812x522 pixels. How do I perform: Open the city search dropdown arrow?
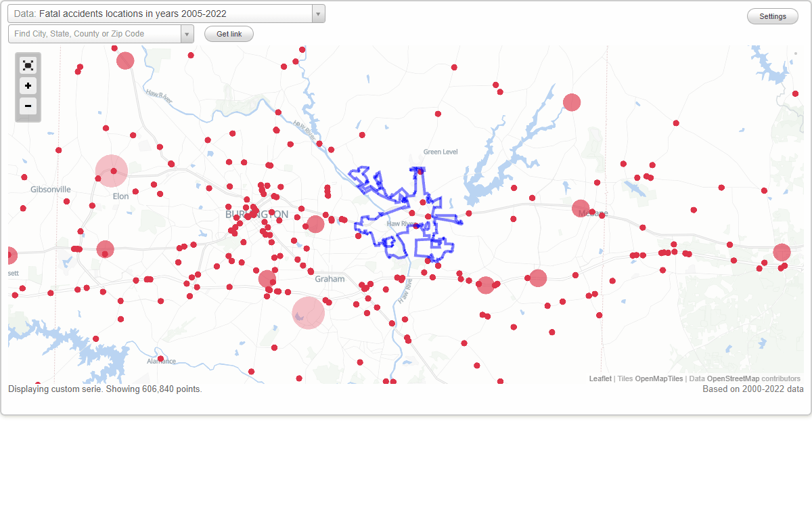(x=187, y=33)
